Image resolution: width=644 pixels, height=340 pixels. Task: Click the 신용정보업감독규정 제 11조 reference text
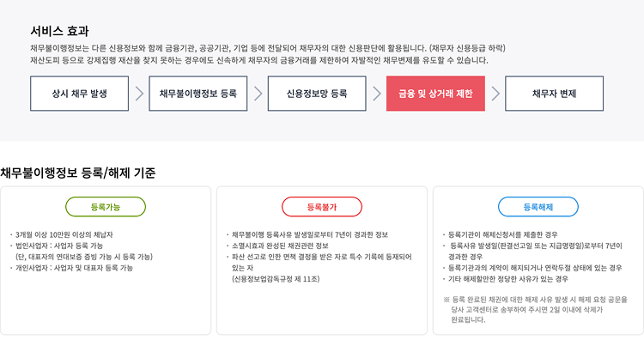point(276,279)
